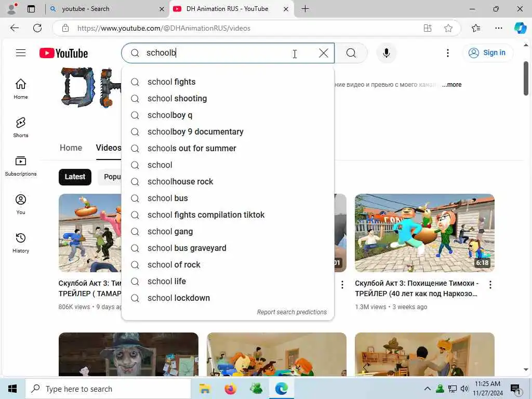Select the Latest filter chip
532x399 pixels.
pos(75,177)
